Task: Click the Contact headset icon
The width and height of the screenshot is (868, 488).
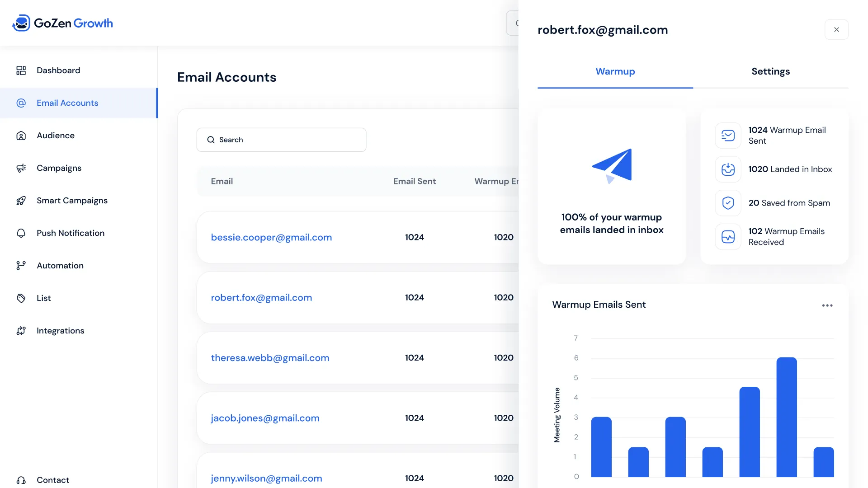Action: click(21, 480)
